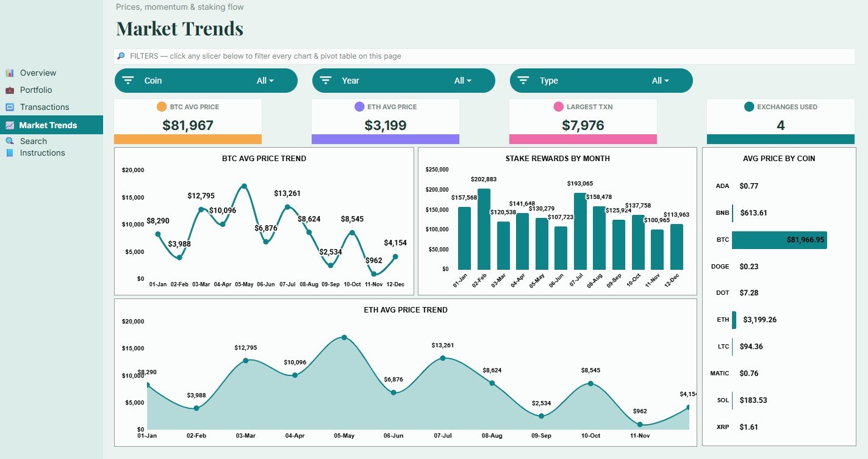Screen dimensions: 868x459
Task: Click the 02-Feb bar labeled $202,883
Action: coord(484,229)
